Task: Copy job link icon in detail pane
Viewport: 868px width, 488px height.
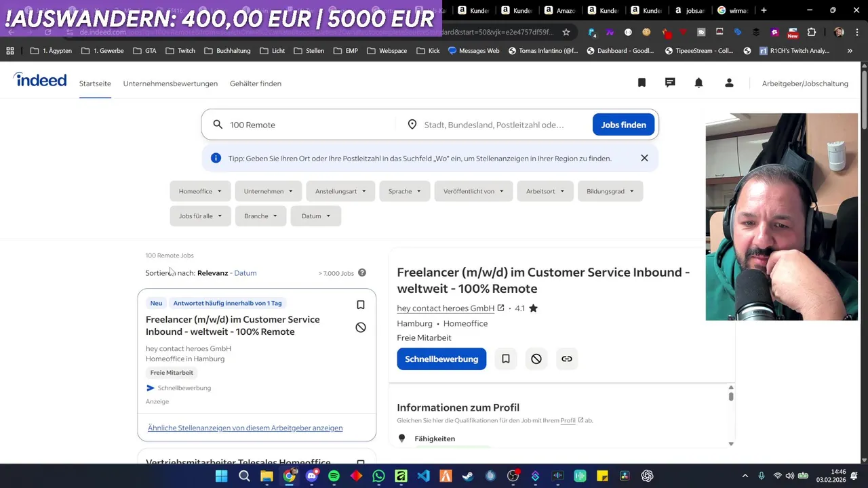Action: coord(567,359)
